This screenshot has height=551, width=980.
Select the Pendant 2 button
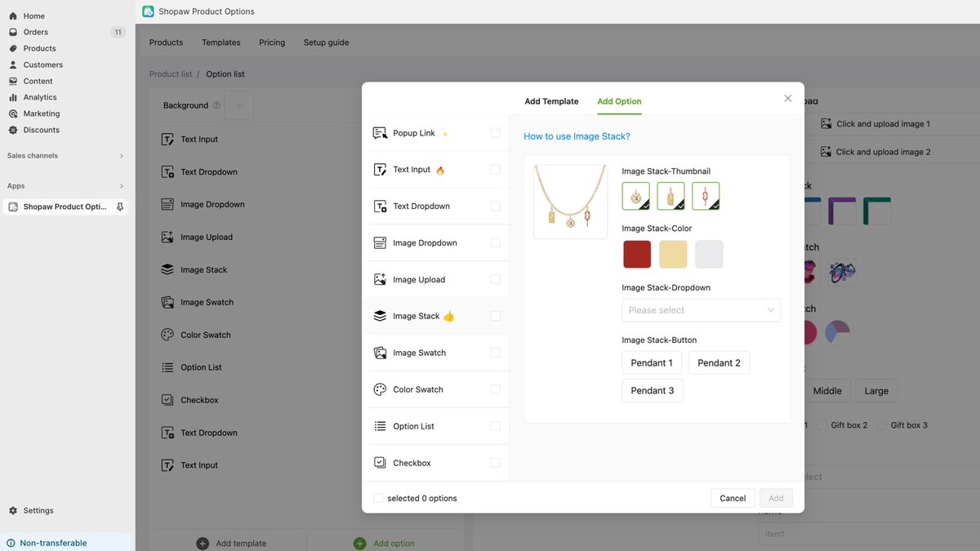click(719, 363)
